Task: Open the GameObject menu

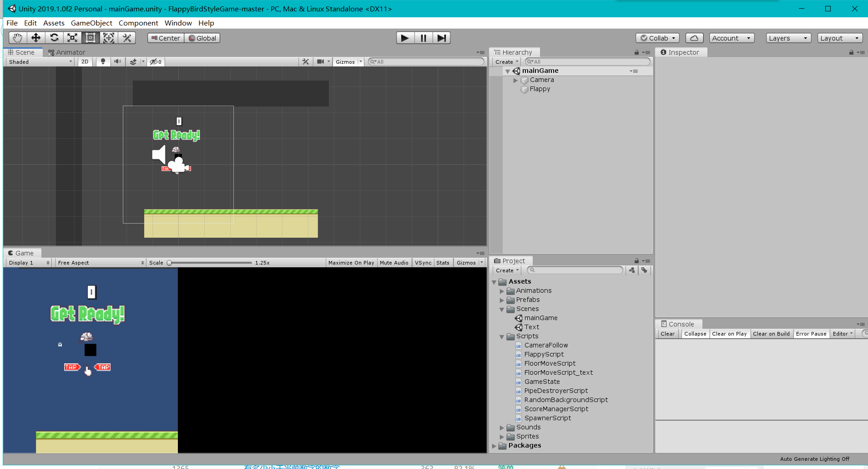Action: coord(91,23)
